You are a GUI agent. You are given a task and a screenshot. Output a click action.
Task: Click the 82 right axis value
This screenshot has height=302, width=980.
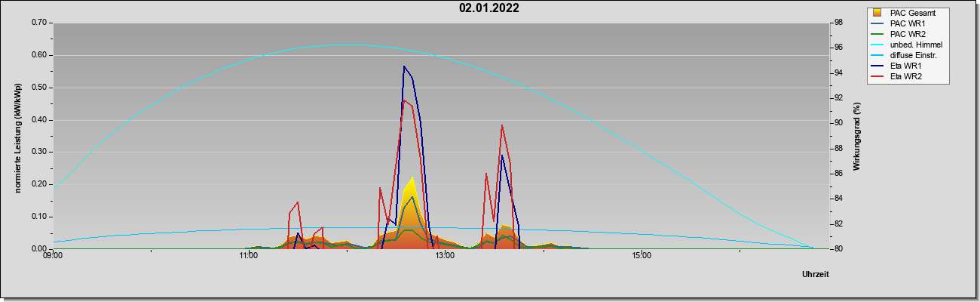click(838, 224)
